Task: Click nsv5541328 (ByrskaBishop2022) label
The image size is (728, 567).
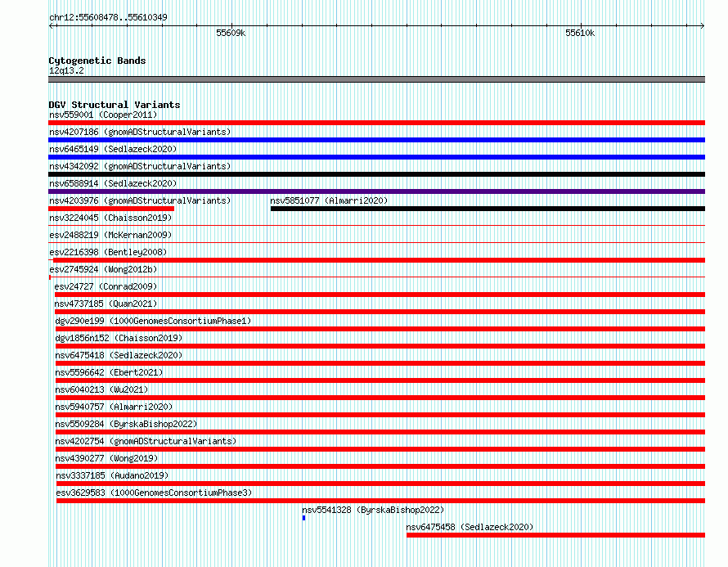Action: (373, 510)
